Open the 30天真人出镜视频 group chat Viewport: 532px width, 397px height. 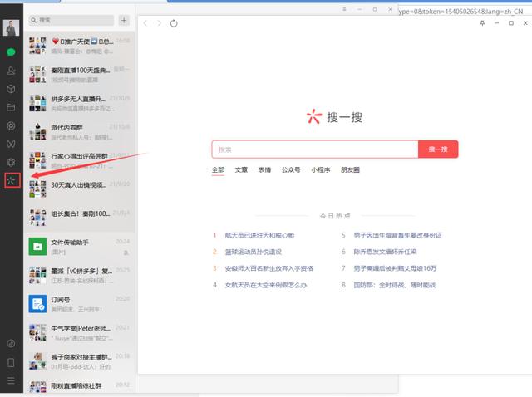(80, 189)
